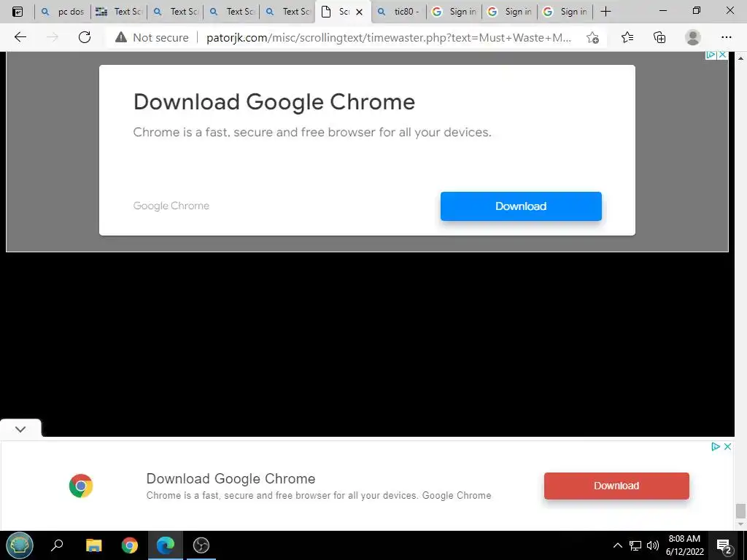Switch to the "pc dos" tab
Screen dimensions: 747x560
(63, 12)
